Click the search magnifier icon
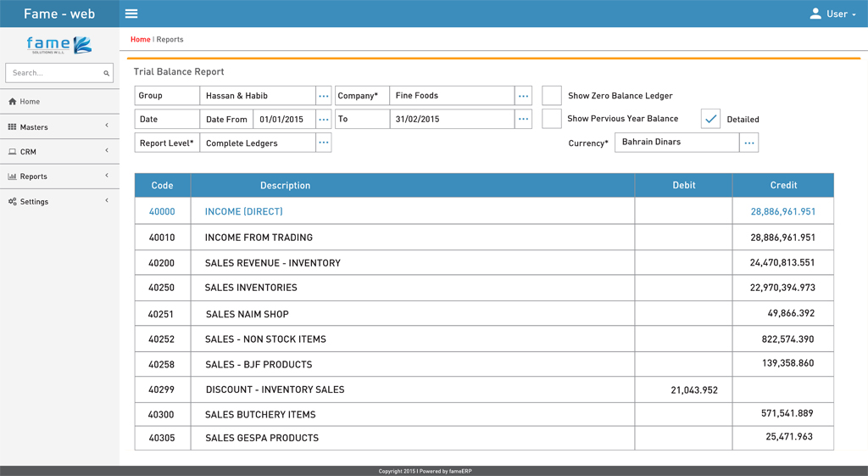Image resolution: width=868 pixels, height=476 pixels. point(106,73)
